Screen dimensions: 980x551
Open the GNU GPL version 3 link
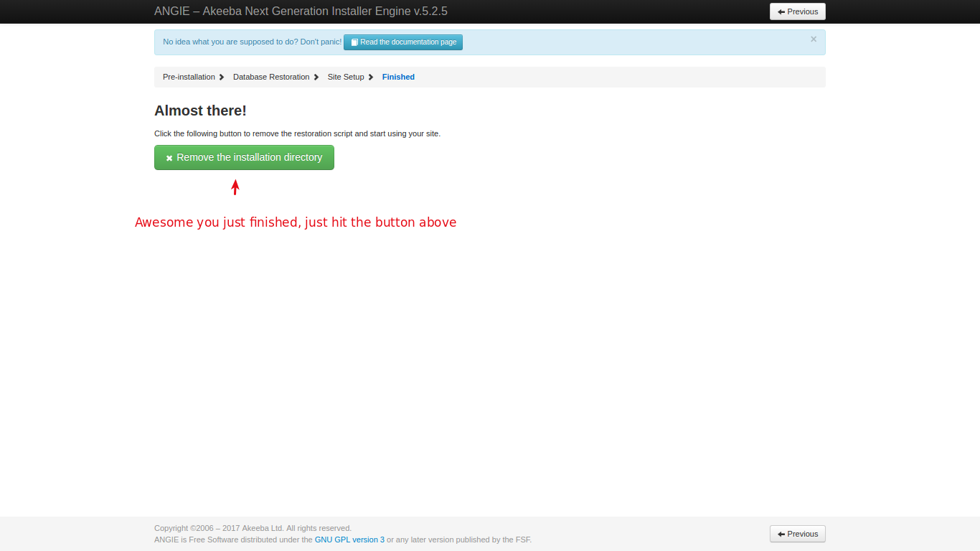pos(349,540)
